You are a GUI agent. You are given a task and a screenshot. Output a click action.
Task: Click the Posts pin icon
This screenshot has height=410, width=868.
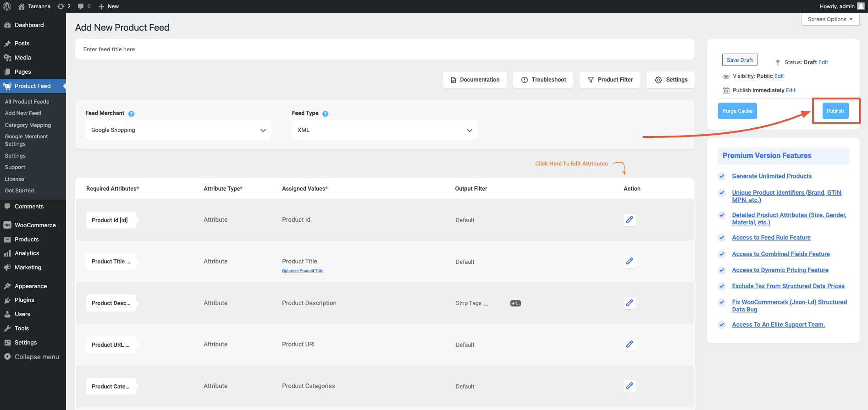tap(7, 44)
